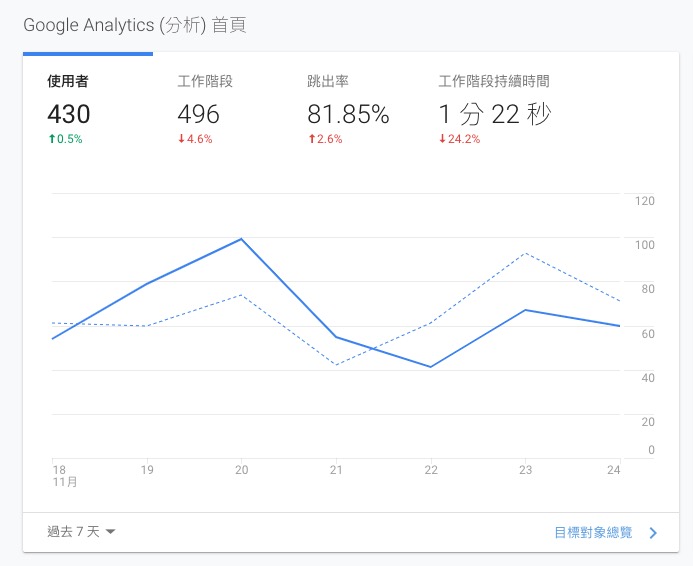Click the solid line point at date 19
The image size is (693, 566).
click(x=147, y=284)
